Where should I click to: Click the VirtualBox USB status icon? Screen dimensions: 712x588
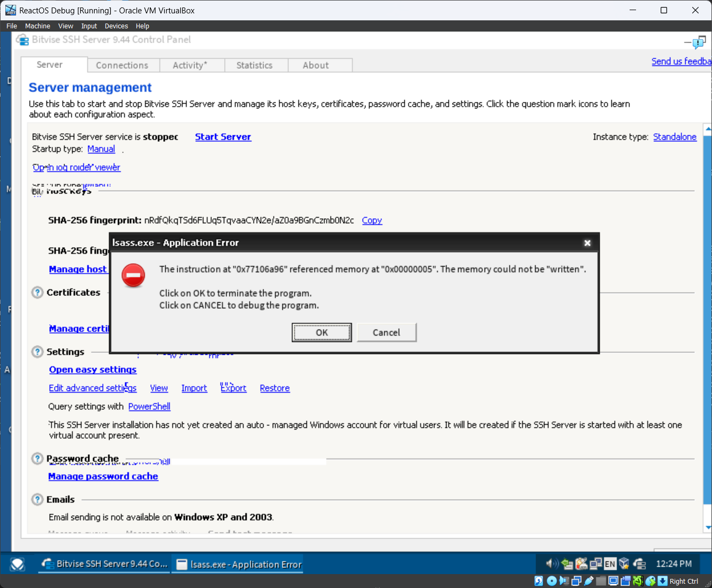(589, 581)
